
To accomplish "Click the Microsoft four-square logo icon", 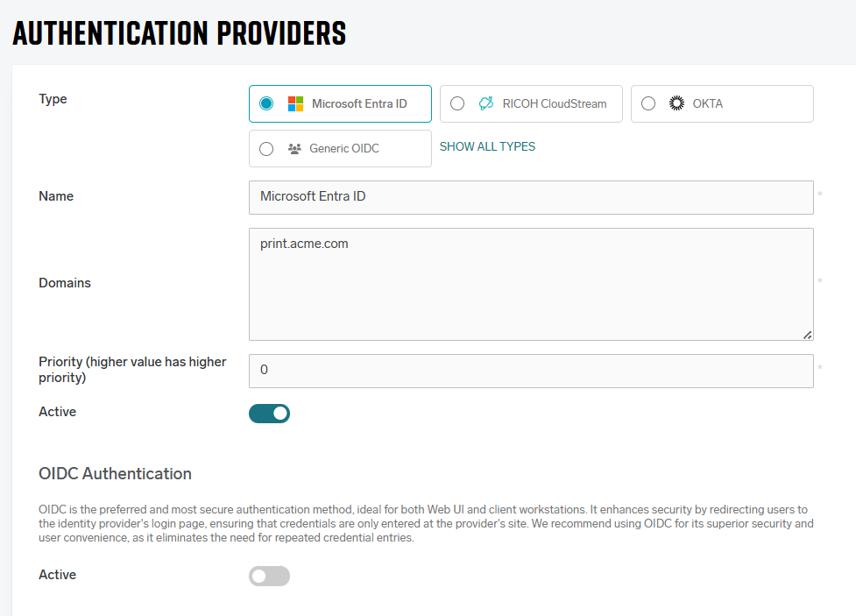I will [295, 103].
